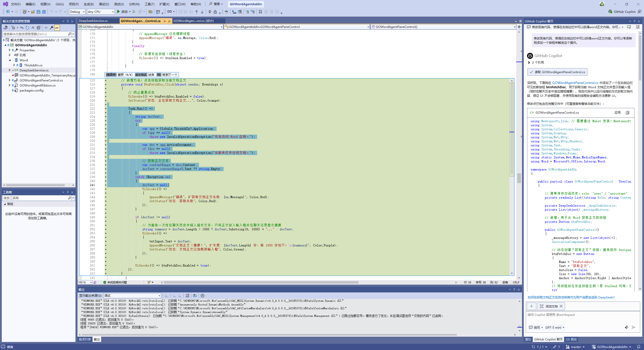Viewport: 644px width, 350px height.
Task: Click the green Start debugging arrow
Action: (x=118, y=12)
